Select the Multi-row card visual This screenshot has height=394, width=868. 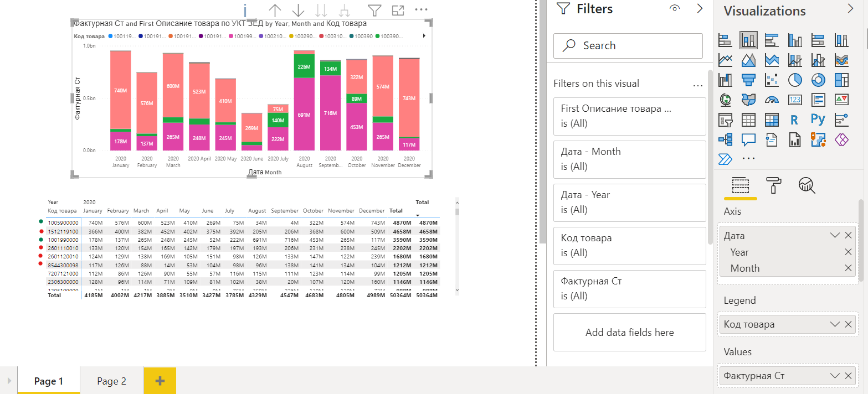tap(818, 100)
